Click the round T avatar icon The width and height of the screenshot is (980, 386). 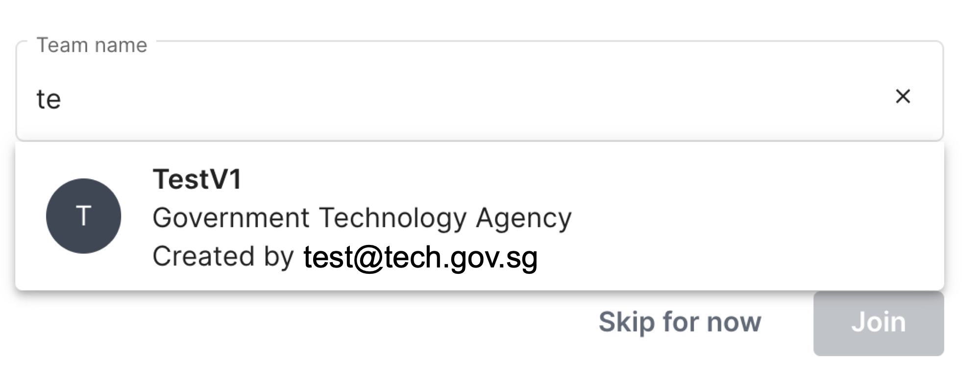pos(83,216)
